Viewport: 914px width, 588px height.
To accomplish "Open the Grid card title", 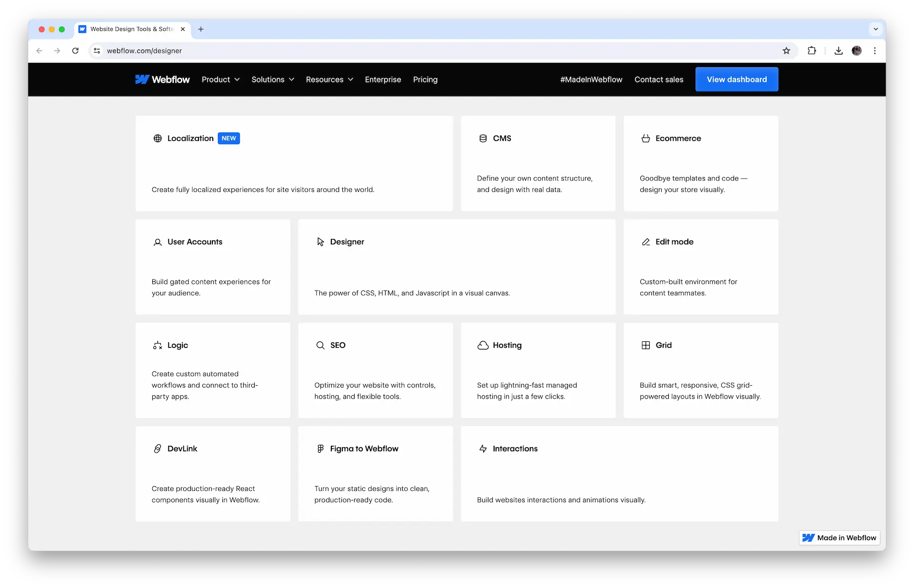I will coord(664,345).
